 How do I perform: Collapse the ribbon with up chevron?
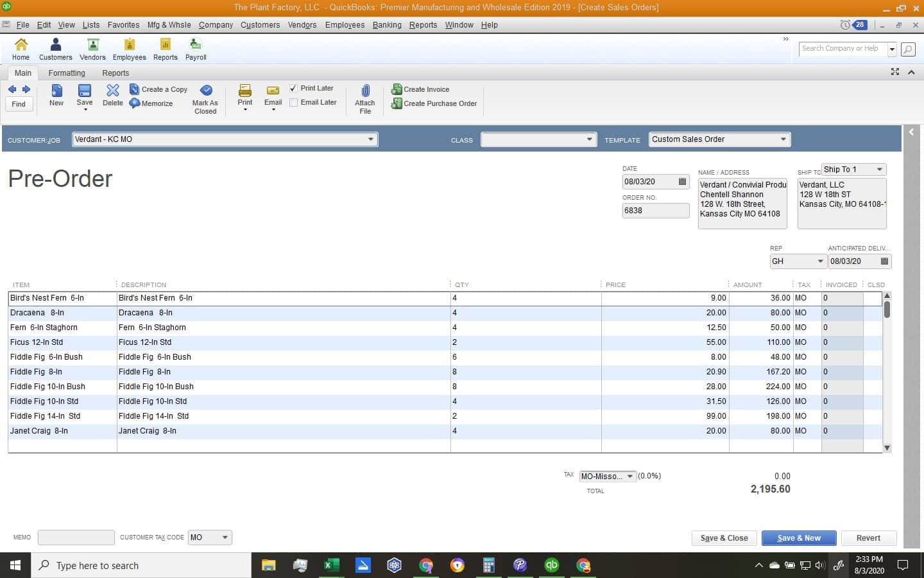tap(911, 72)
